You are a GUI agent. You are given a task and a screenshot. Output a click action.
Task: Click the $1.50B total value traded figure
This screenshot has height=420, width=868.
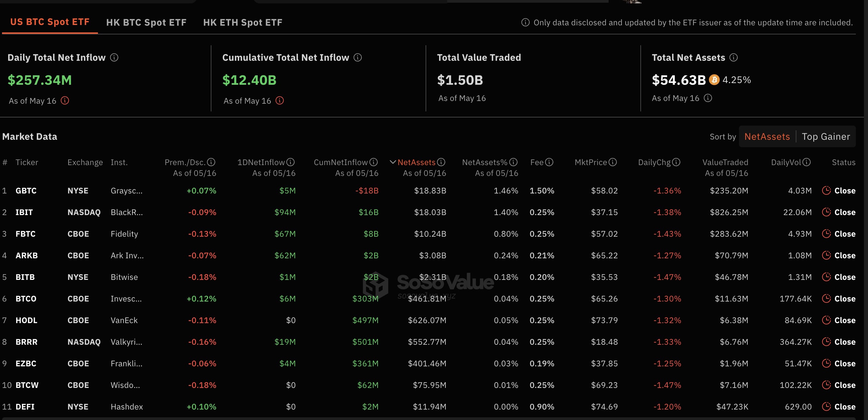click(460, 80)
